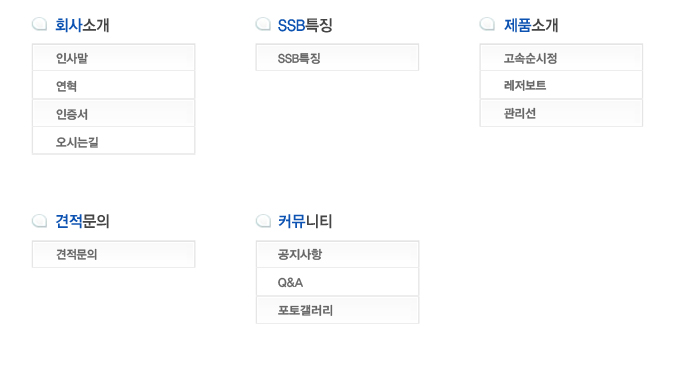This screenshot has height=369, width=700.
Task: Select 고속순시정 product link
Action: click(x=561, y=58)
